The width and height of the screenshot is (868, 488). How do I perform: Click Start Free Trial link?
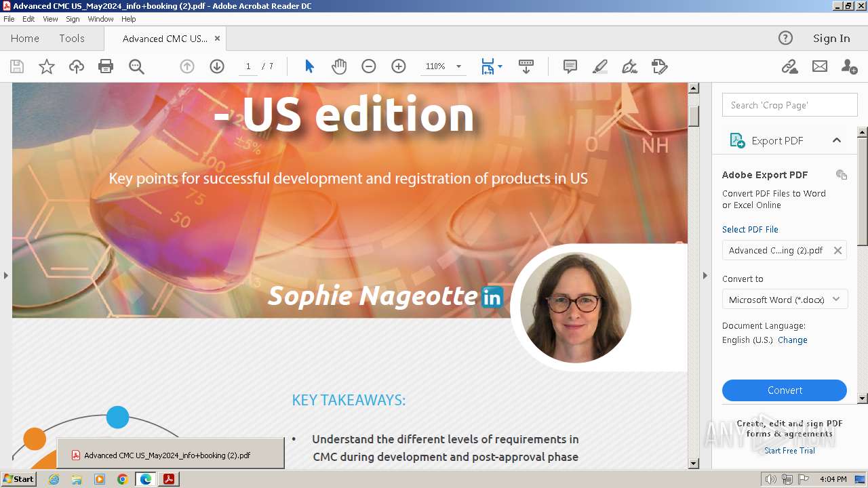pos(789,451)
